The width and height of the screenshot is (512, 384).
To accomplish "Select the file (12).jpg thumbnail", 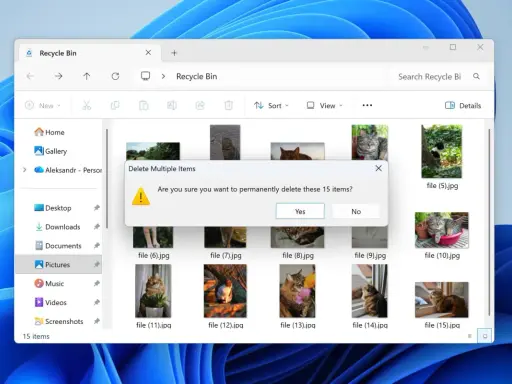I will click(225, 291).
